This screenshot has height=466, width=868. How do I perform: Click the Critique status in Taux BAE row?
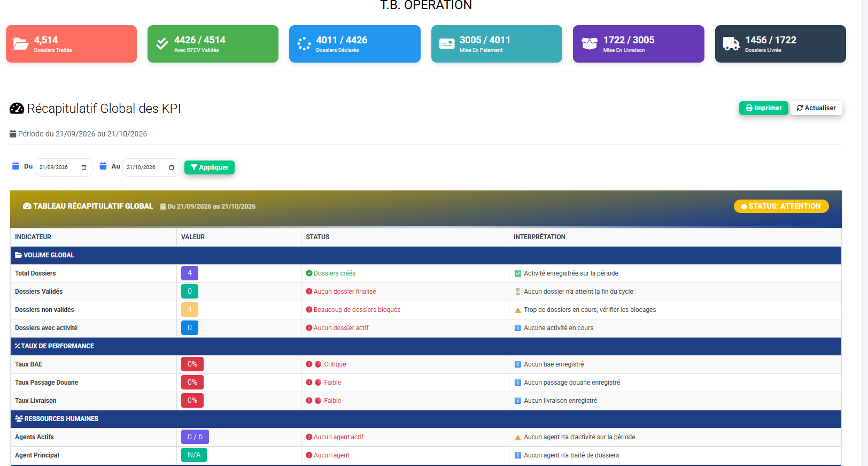tap(335, 364)
